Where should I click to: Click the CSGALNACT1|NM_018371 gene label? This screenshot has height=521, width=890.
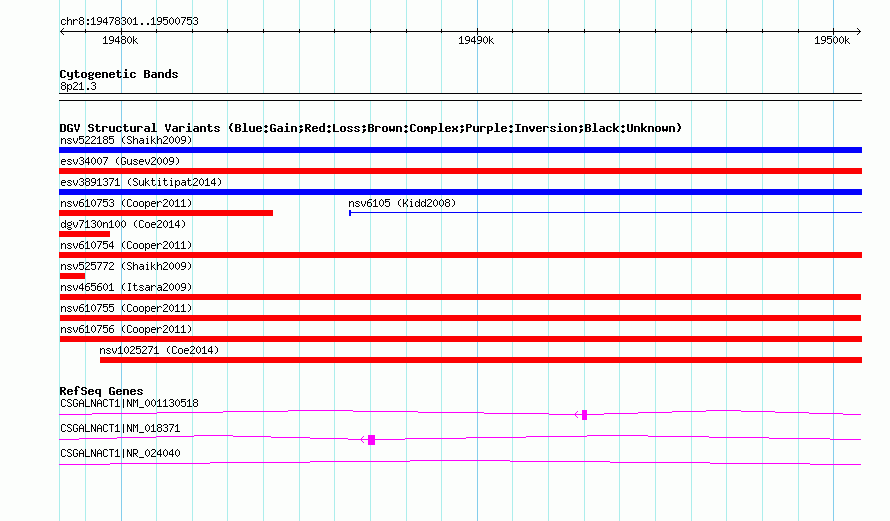tap(120, 428)
